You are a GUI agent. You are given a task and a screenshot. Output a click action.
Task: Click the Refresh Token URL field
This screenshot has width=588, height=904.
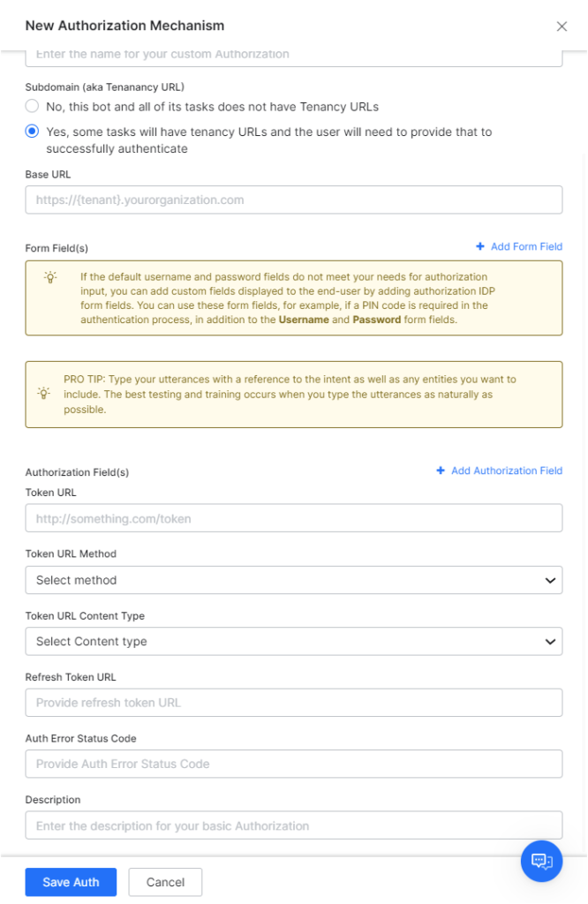point(293,703)
